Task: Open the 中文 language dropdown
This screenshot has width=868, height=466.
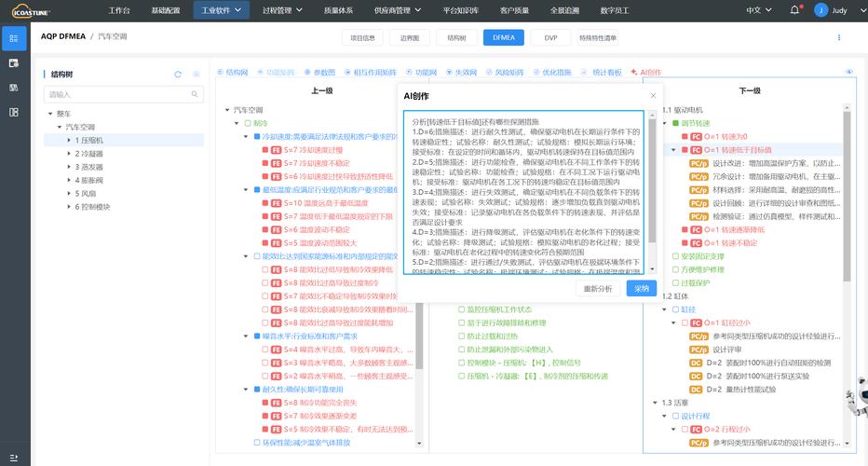Action: tap(758, 10)
